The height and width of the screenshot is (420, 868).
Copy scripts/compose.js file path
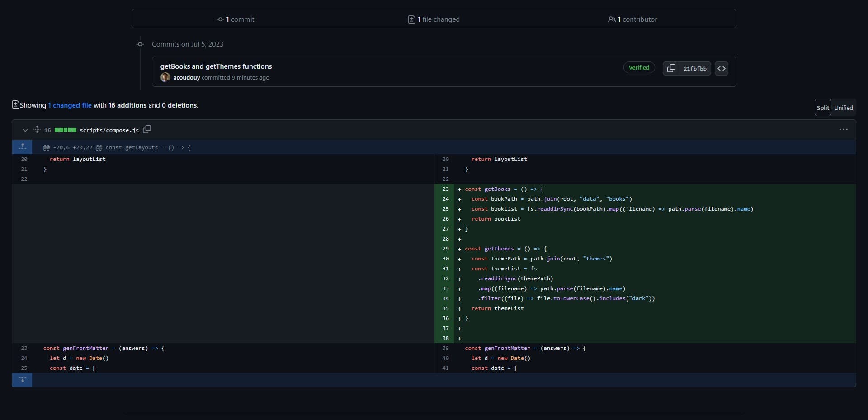click(x=147, y=130)
